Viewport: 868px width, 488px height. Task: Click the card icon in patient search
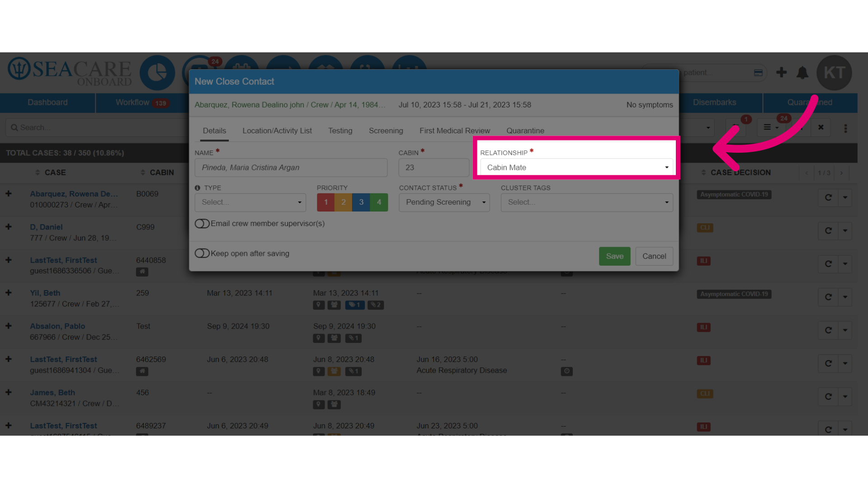(x=758, y=73)
